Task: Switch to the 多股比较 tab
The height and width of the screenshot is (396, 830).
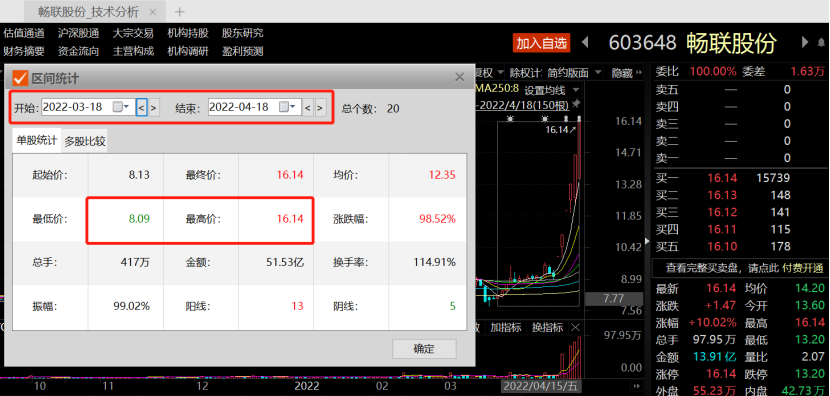Action: [x=85, y=141]
